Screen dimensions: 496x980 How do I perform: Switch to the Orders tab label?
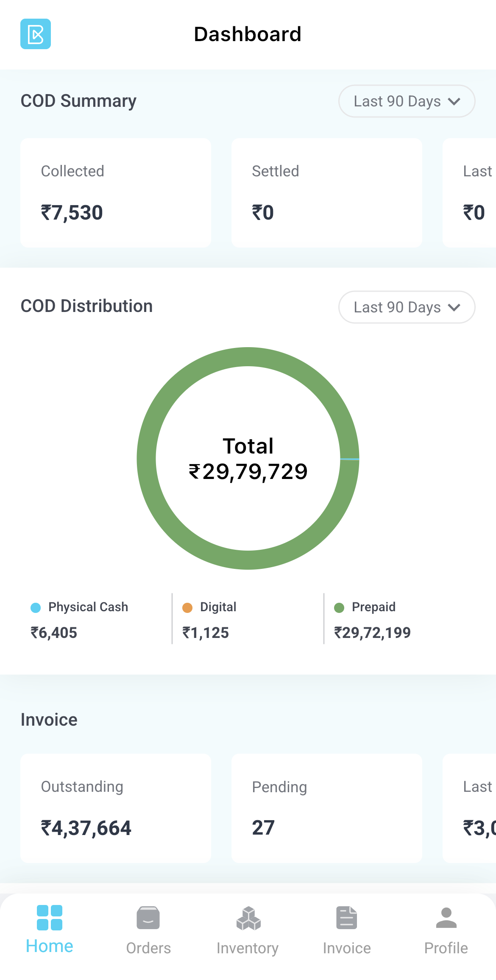[148, 948]
